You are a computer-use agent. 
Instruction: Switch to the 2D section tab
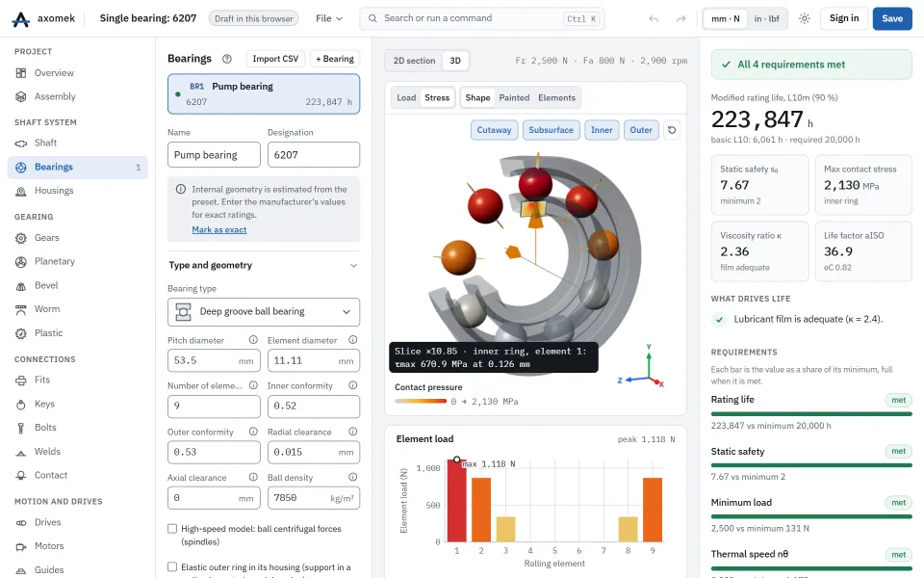coord(414,61)
